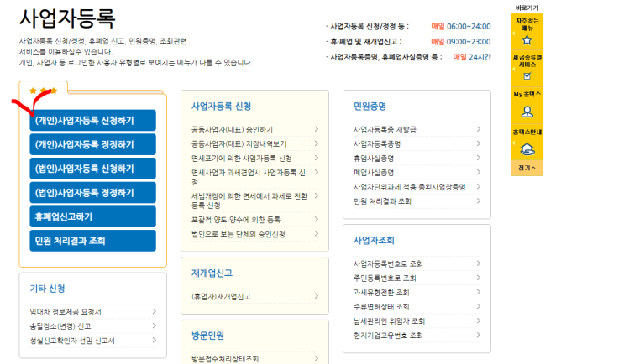Image resolution: width=624 pixels, height=364 pixels.
Task: Open 과세유형전환 조회 link
Action: (381, 292)
